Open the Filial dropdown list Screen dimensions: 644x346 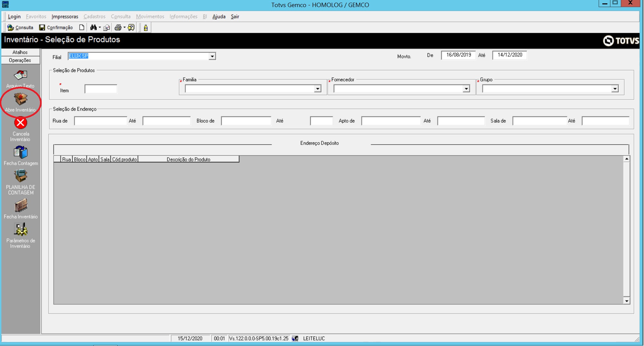pos(212,56)
